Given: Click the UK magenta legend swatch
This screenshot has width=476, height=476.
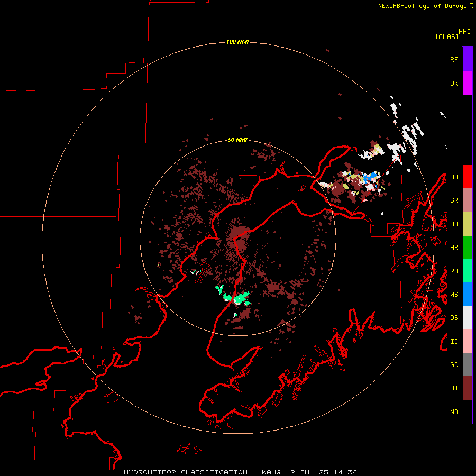Looking at the screenshot, I should point(467,83).
